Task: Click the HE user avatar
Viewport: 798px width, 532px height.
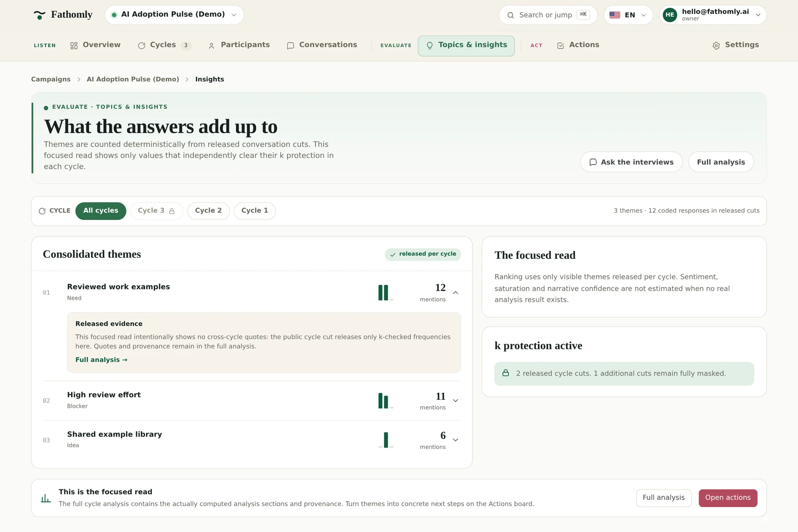Action: coord(670,15)
